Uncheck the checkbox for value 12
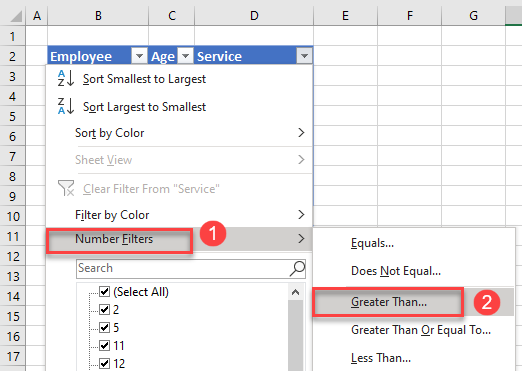Image resolution: width=522 pixels, height=371 pixels. (104, 363)
